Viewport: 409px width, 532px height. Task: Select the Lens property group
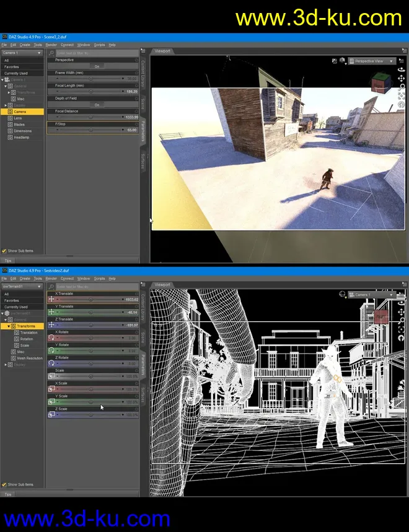pyautogui.click(x=18, y=118)
